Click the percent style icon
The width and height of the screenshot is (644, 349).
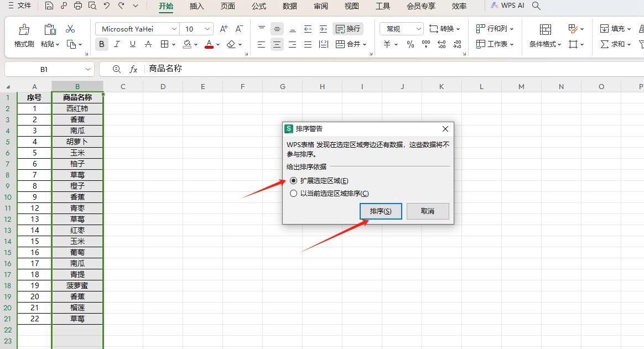410,44
